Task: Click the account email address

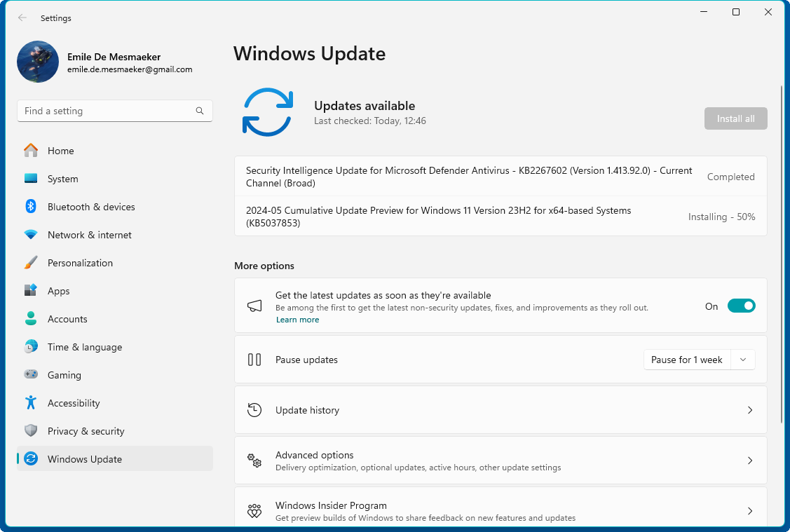Action: pos(130,69)
